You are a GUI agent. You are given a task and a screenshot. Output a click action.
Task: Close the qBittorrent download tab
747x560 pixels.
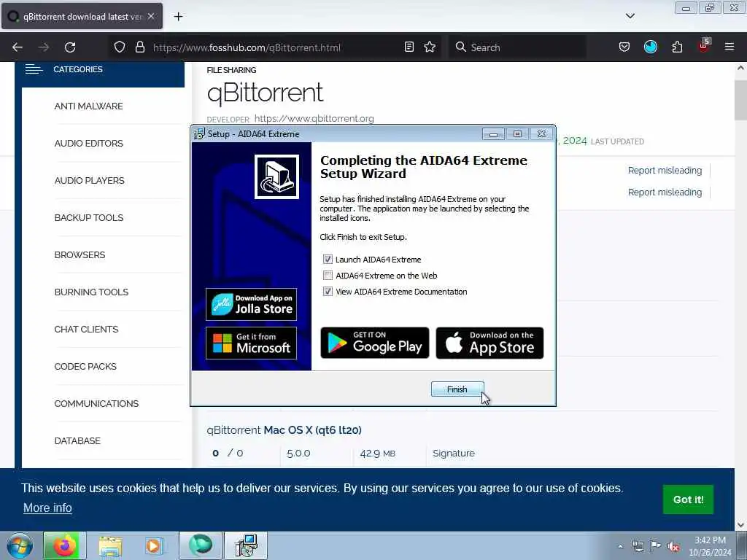pyautogui.click(x=151, y=16)
